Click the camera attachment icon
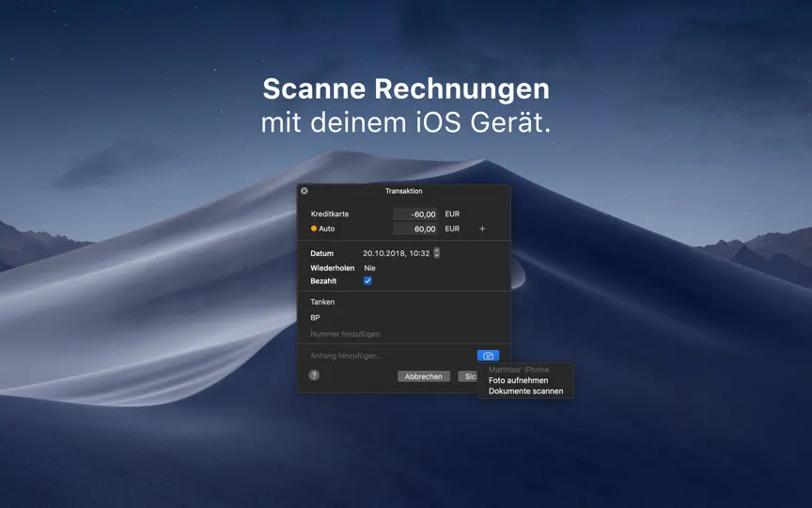 click(x=488, y=356)
